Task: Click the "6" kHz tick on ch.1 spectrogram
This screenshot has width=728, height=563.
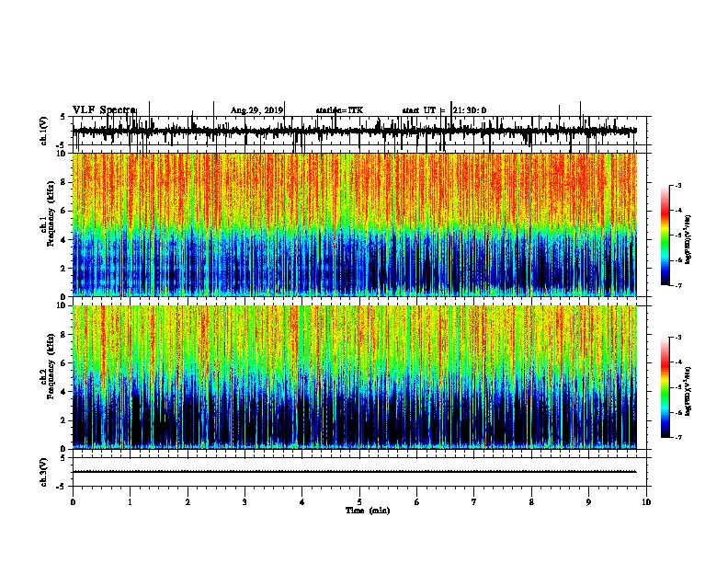Action: pos(64,211)
